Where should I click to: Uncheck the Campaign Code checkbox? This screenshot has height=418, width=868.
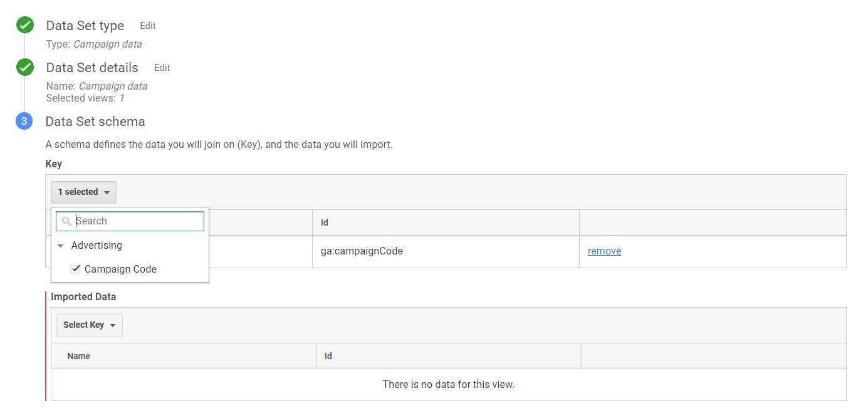(x=75, y=268)
